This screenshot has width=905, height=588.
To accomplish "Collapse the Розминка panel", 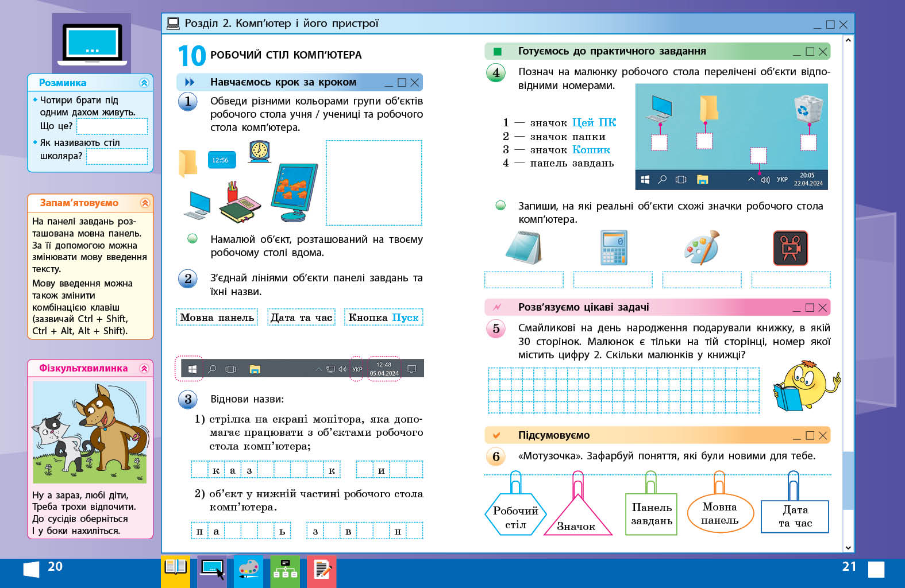I will pyautogui.click(x=144, y=83).
